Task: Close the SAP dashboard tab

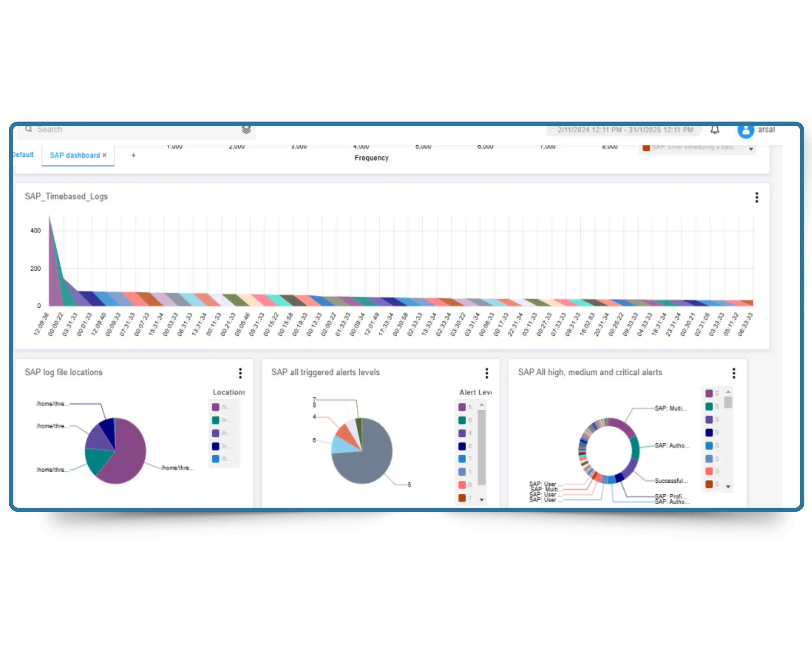Action: coord(105,155)
